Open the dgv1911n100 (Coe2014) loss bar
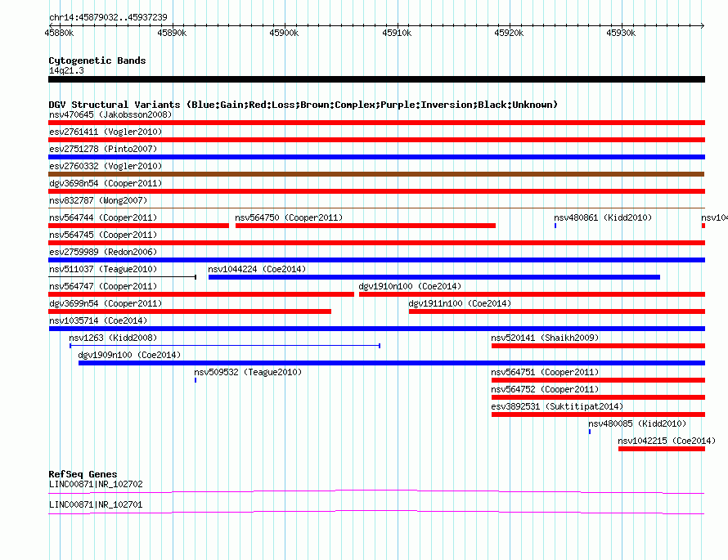The width and height of the screenshot is (728, 560). (x=557, y=311)
